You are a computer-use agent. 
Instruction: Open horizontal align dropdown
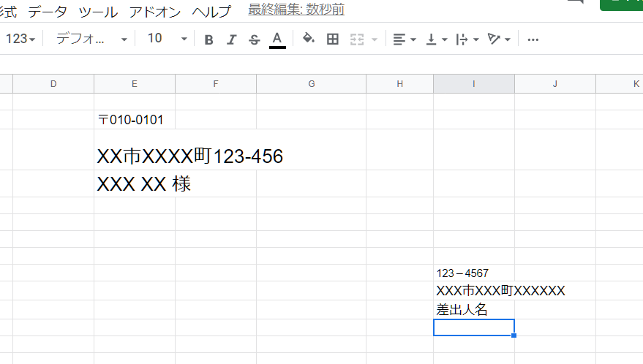405,39
